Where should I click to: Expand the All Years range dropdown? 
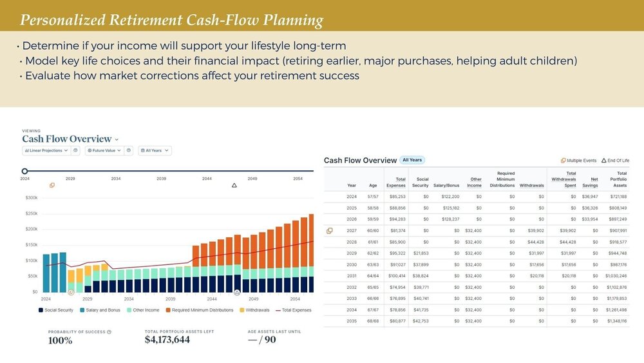155,151
